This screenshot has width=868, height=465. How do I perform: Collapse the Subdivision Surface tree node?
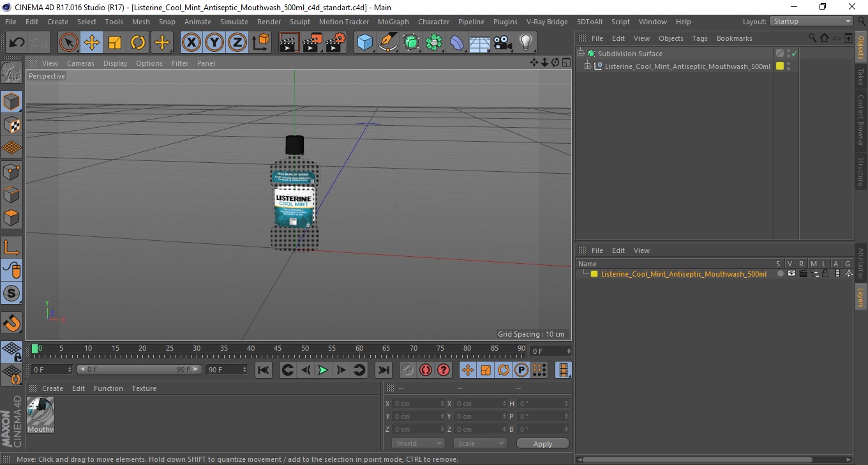point(581,54)
